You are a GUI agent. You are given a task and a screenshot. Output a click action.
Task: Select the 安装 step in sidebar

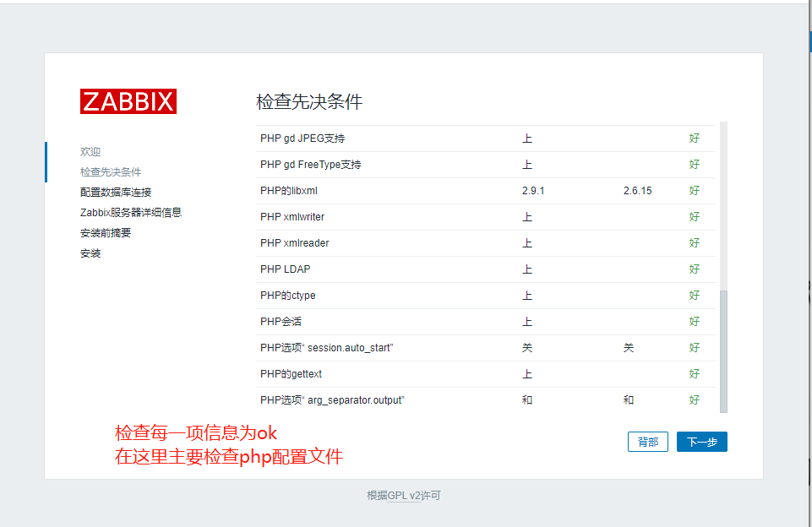coord(90,253)
